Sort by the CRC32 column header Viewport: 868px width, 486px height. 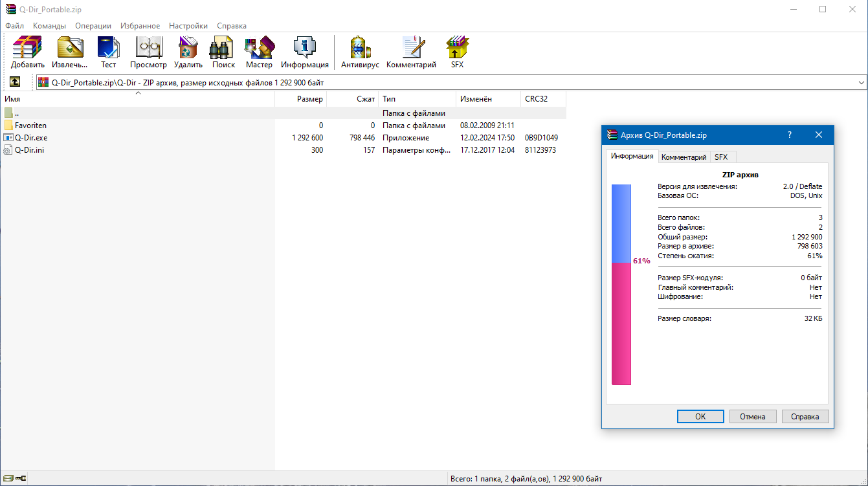[544, 99]
